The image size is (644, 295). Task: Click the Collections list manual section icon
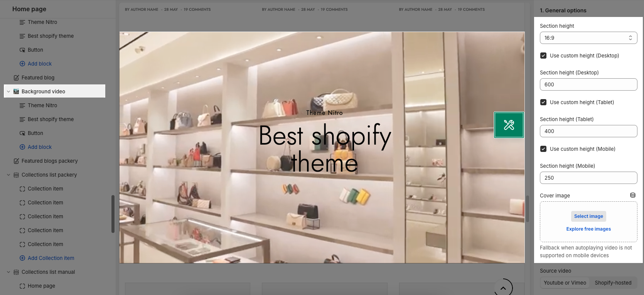tap(16, 272)
